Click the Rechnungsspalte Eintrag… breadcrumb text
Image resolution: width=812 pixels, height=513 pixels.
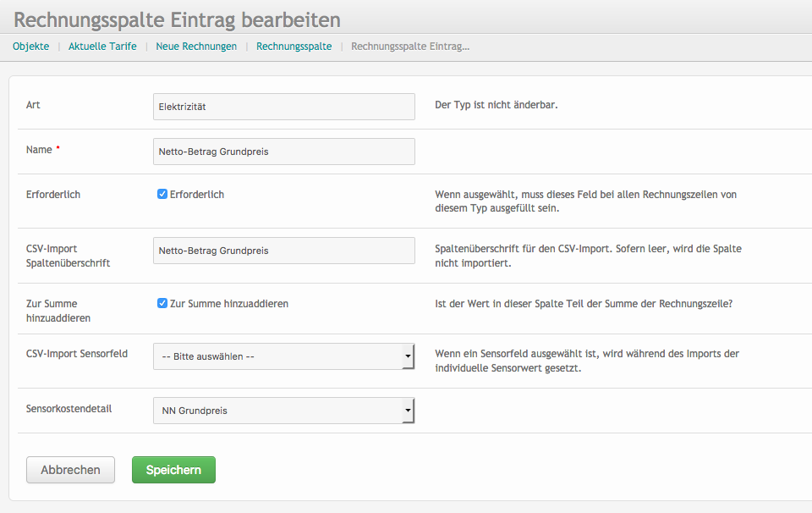pos(410,46)
